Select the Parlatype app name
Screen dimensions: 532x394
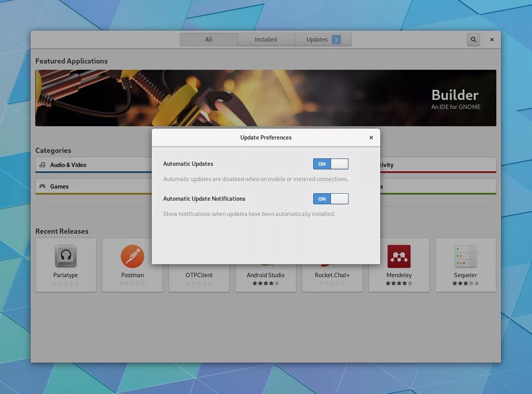tap(66, 275)
